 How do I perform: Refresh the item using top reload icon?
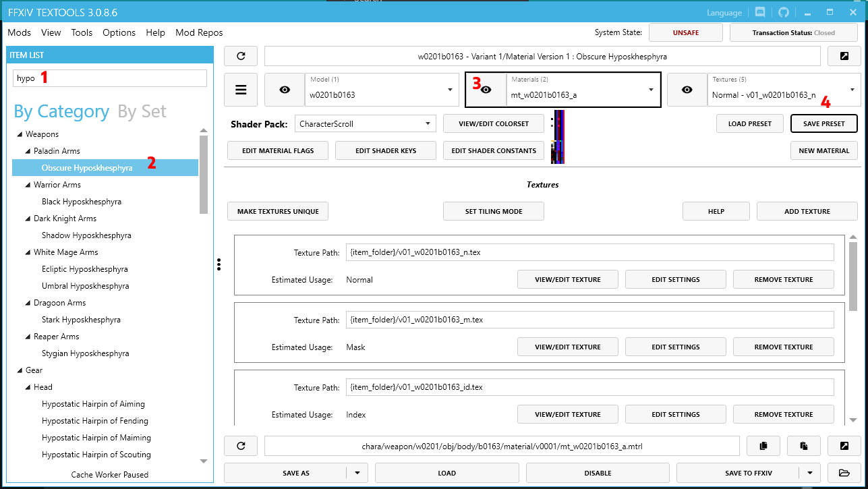[241, 56]
